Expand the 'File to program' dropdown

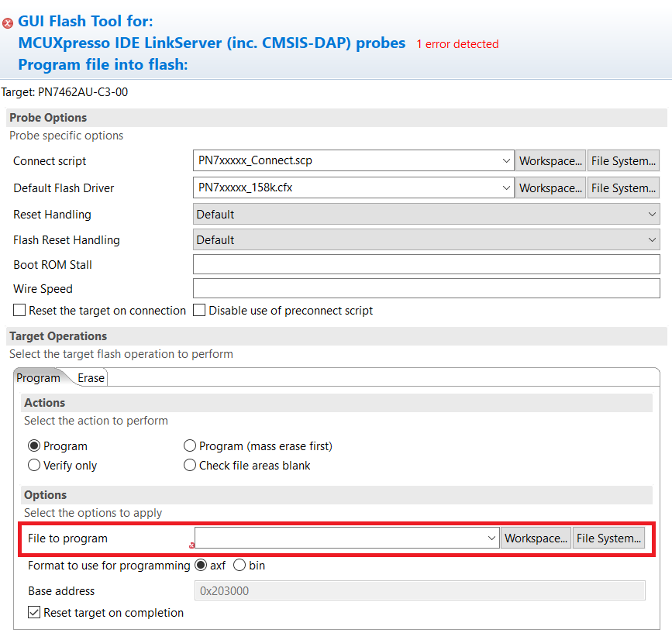491,537
